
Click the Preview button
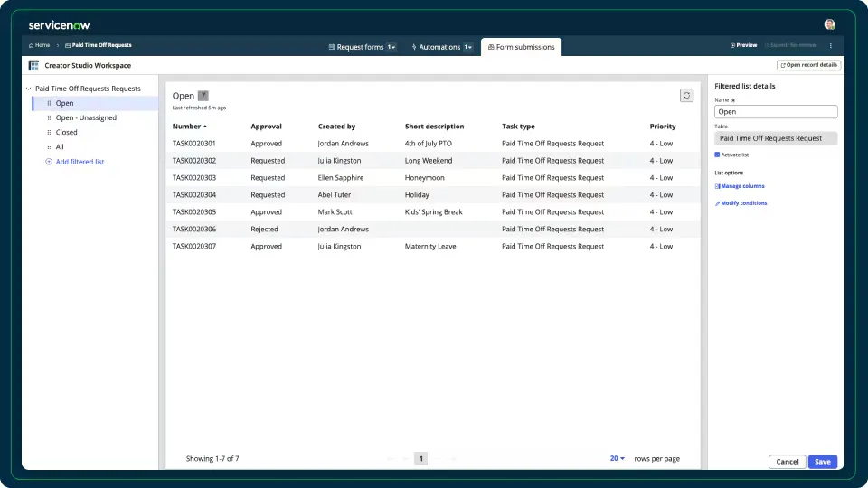(x=743, y=45)
